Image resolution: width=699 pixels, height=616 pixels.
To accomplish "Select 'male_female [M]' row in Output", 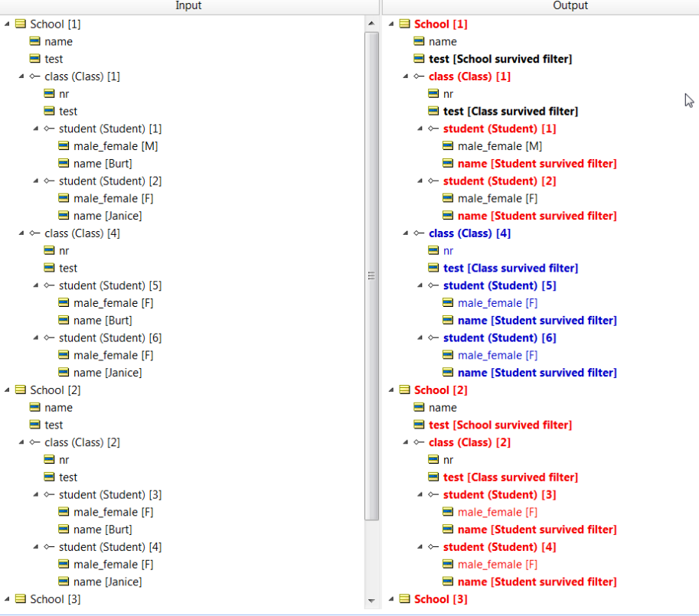I will [x=500, y=146].
